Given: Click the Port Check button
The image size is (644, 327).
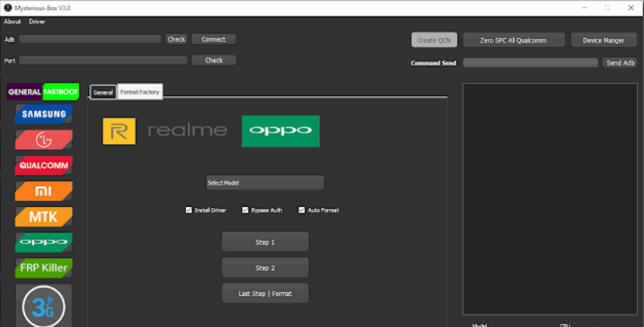Looking at the screenshot, I should coord(214,60).
